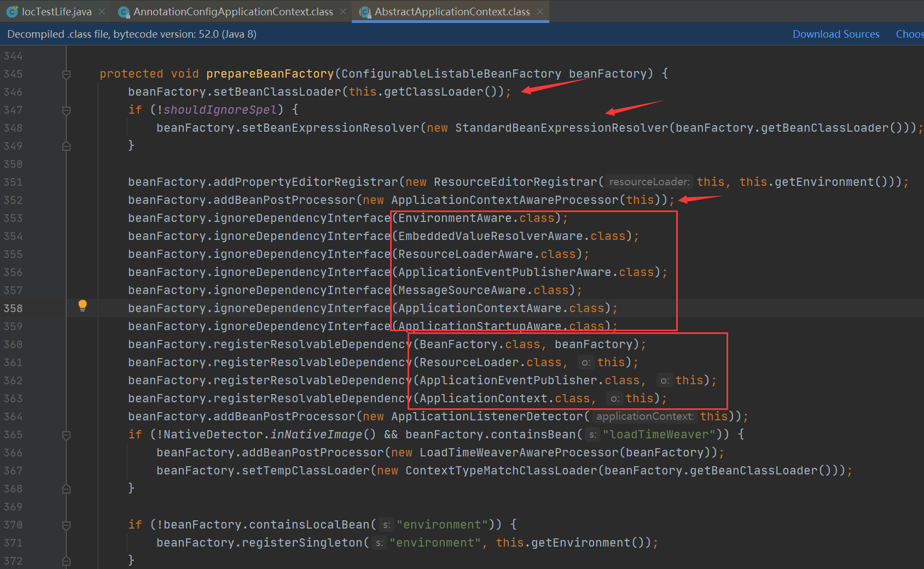The image size is (924, 569).
Task: Click MessageSourceAware.class argument
Action: 484,290
